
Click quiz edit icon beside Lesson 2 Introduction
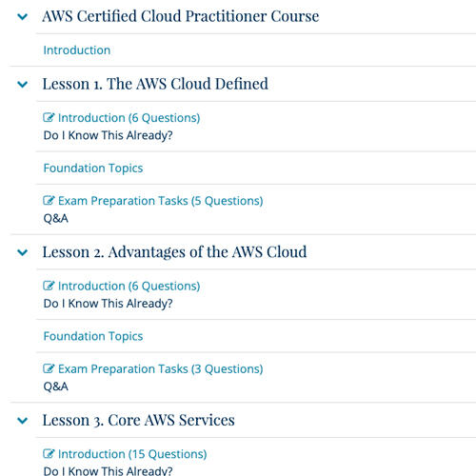[49, 286]
